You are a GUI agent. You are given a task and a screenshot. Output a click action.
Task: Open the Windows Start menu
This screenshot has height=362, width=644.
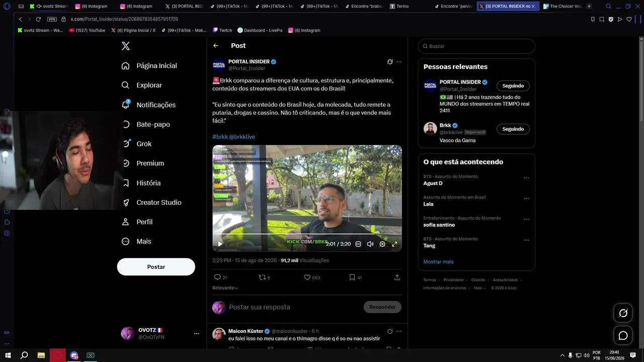(7, 355)
